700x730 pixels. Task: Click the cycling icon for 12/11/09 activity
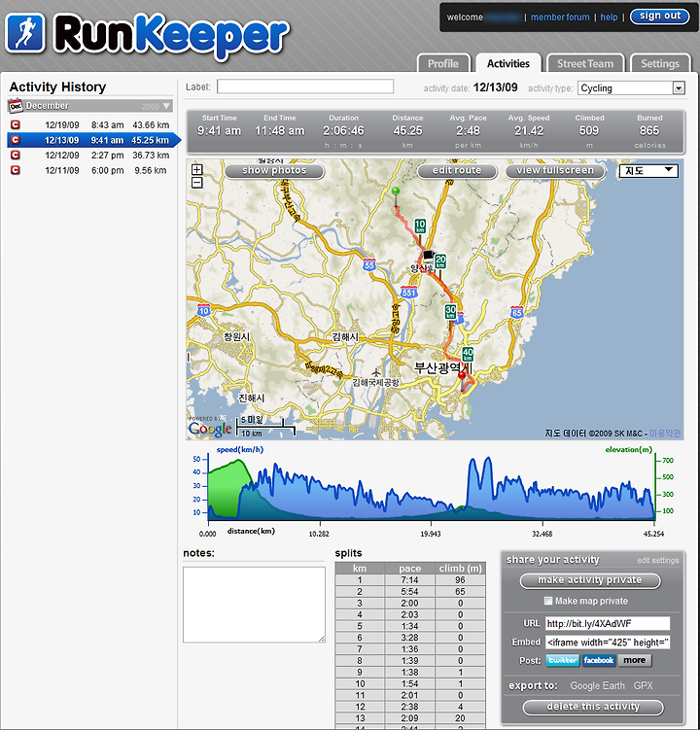pos(16,170)
